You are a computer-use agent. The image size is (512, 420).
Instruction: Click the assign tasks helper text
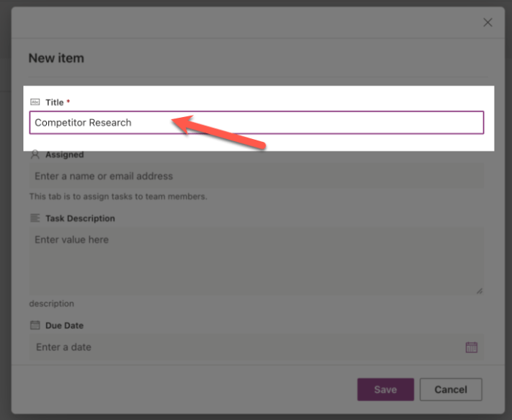118,196
